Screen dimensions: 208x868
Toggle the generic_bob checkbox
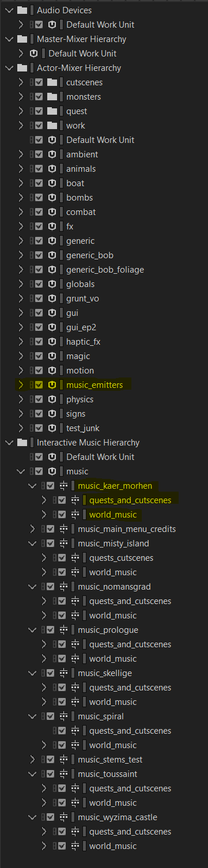pos(39,255)
